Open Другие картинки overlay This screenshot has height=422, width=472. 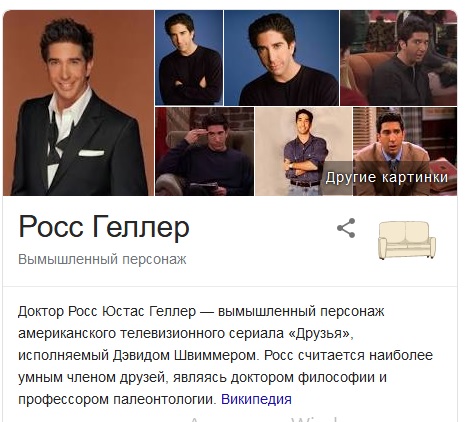point(387,177)
